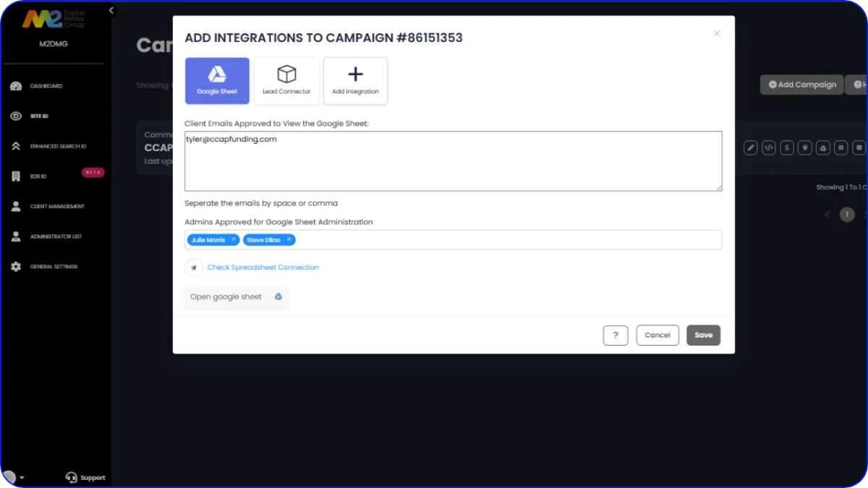Image resolution: width=868 pixels, height=488 pixels.
Task: Open the google sheet button
Action: (236, 297)
